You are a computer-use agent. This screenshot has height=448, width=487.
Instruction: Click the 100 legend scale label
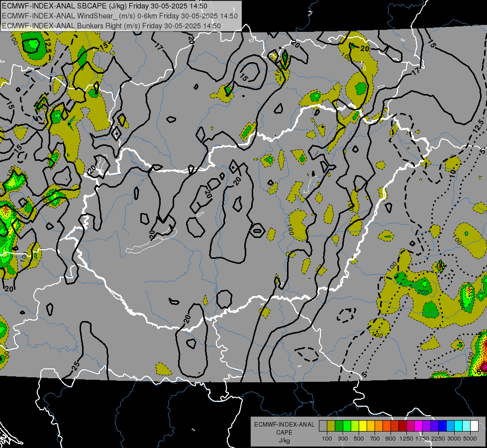click(x=327, y=439)
